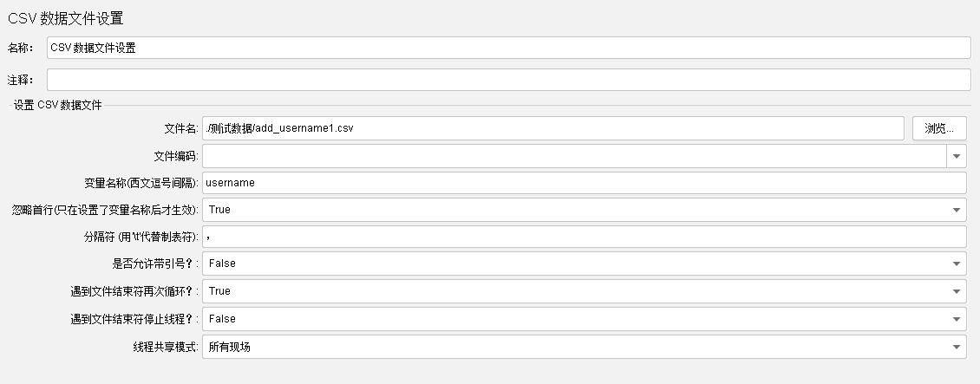
Task: Open the 是否允许带引号 dropdown
Action: pyautogui.click(x=584, y=264)
